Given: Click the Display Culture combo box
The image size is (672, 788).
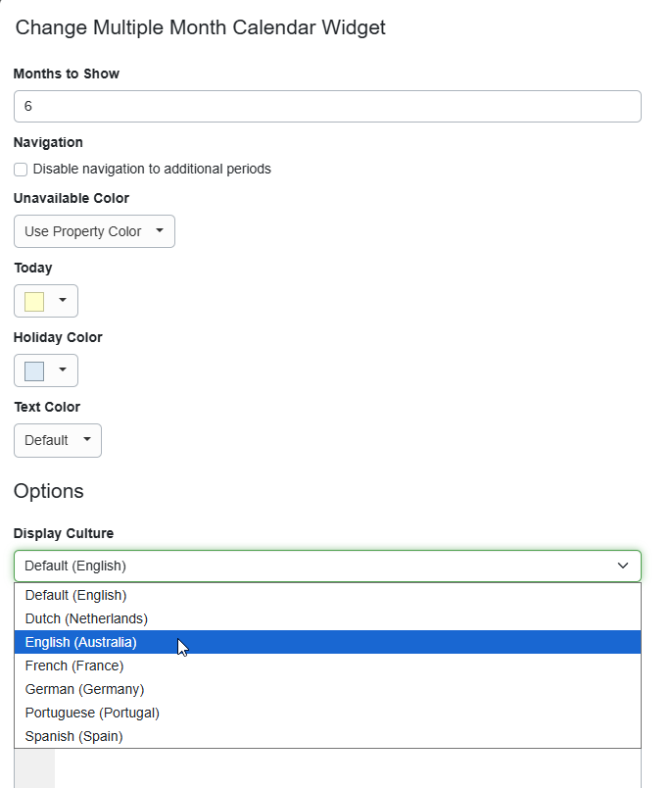Looking at the screenshot, I should (x=313, y=566).
